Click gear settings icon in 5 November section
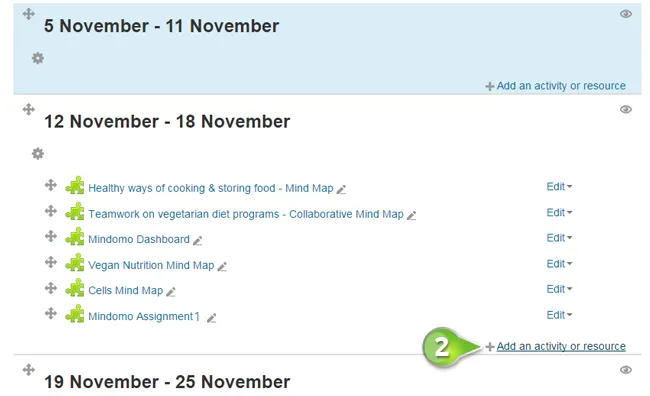This screenshot has height=396, width=650. pyautogui.click(x=38, y=58)
